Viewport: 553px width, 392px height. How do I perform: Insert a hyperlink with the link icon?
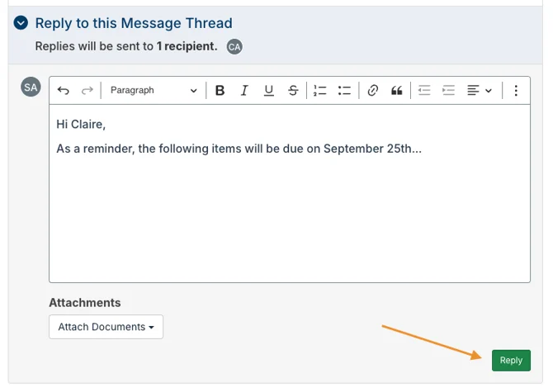[373, 91]
